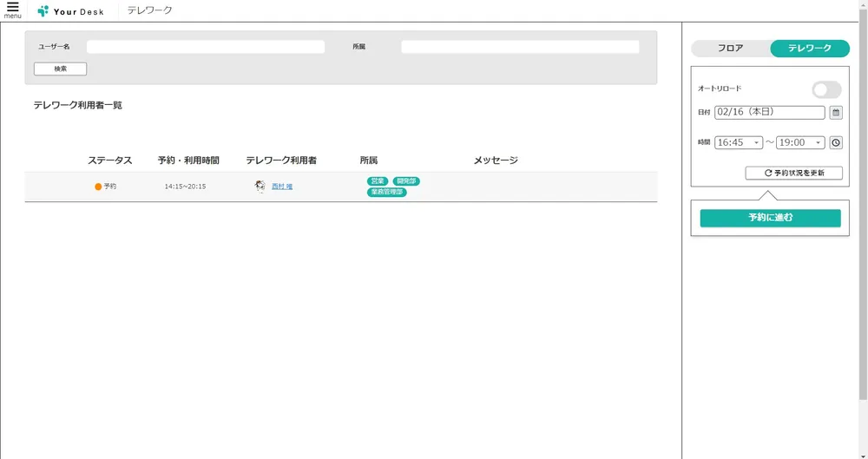Click the 営業 department tag
This screenshot has height=459, width=868.
point(378,181)
